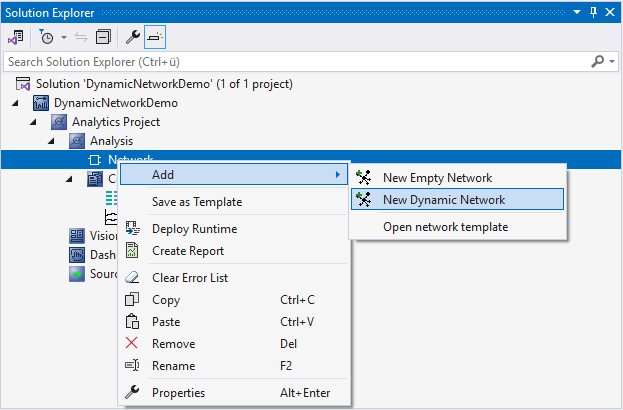The width and height of the screenshot is (623, 410).
Task: Click the solution file icon
Action: coord(23,84)
